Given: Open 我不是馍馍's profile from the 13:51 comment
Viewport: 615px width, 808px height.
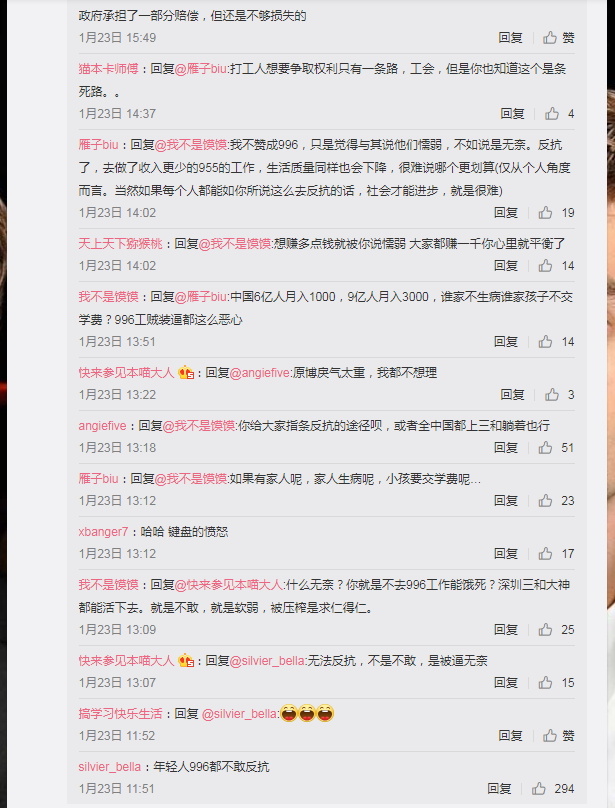Looking at the screenshot, I should [108, 297].
